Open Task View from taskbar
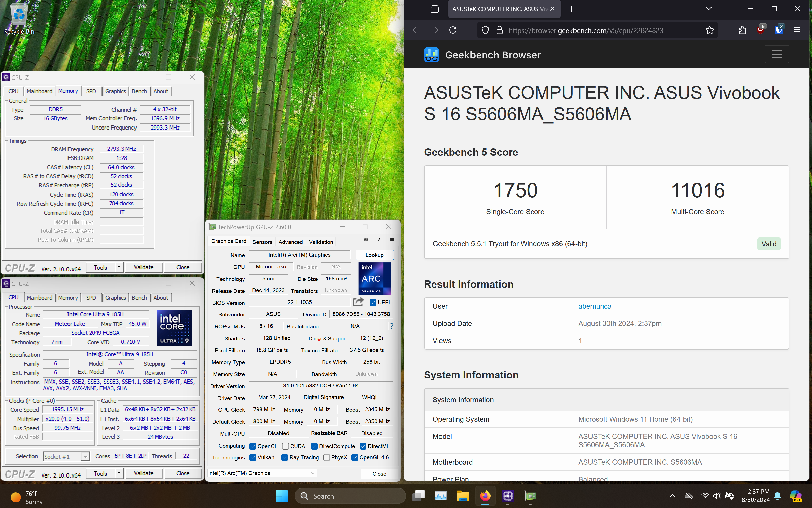The height and width of the screenshot is (508, 812). point(418,496)
